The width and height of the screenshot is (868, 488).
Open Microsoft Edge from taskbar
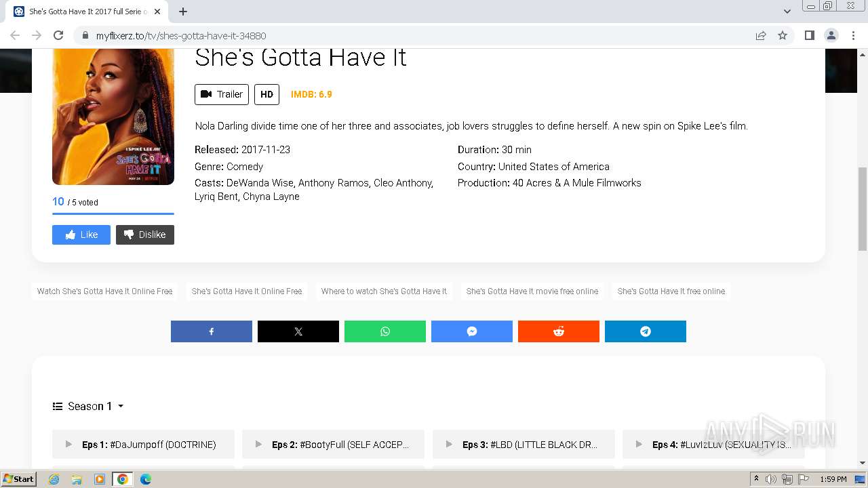(x=146, y=479)
